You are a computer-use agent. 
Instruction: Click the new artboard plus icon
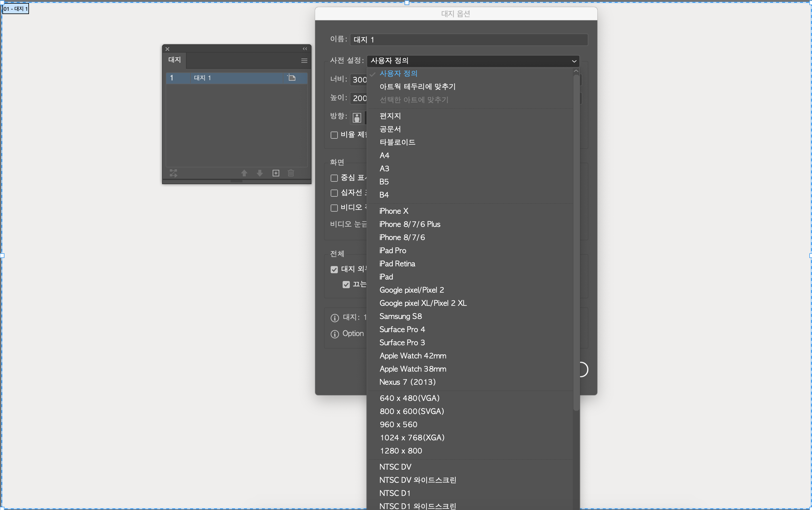click(276, 173)
